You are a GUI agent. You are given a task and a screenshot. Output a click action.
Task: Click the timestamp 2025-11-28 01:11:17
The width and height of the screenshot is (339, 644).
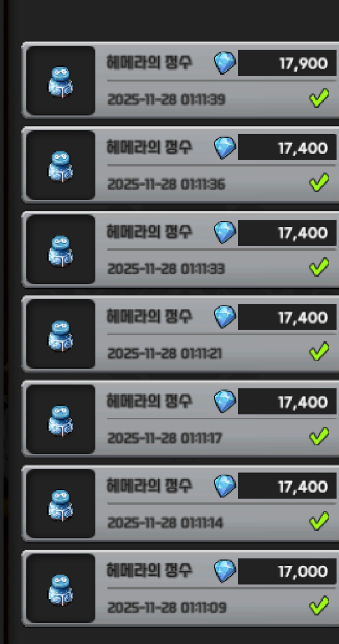click(x=164, y=439)
